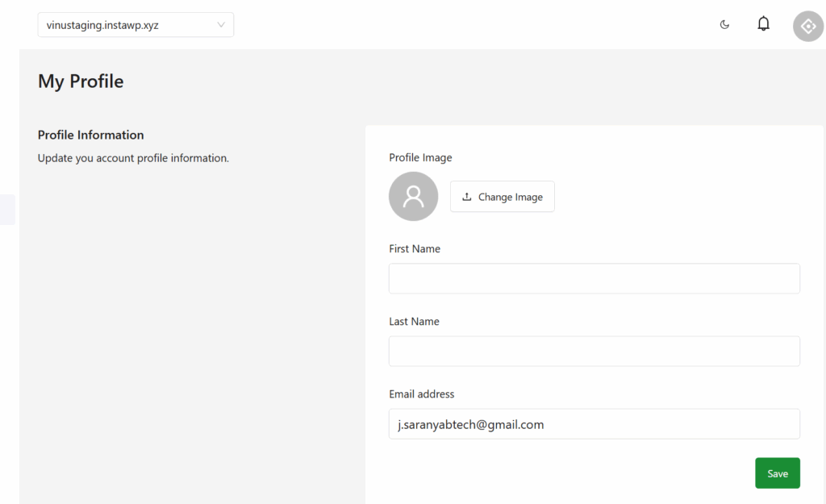Click the First Name label
Viewport: 826px width, 504px height.
tap(415, 249)
